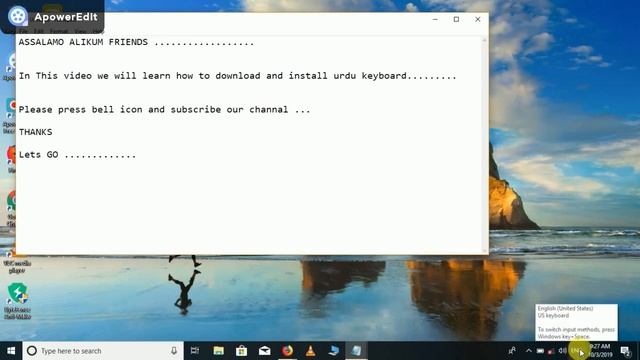Open the laptop app icon beside VLC in taskbar
The image size is (640, 360).
coord(333,351)
